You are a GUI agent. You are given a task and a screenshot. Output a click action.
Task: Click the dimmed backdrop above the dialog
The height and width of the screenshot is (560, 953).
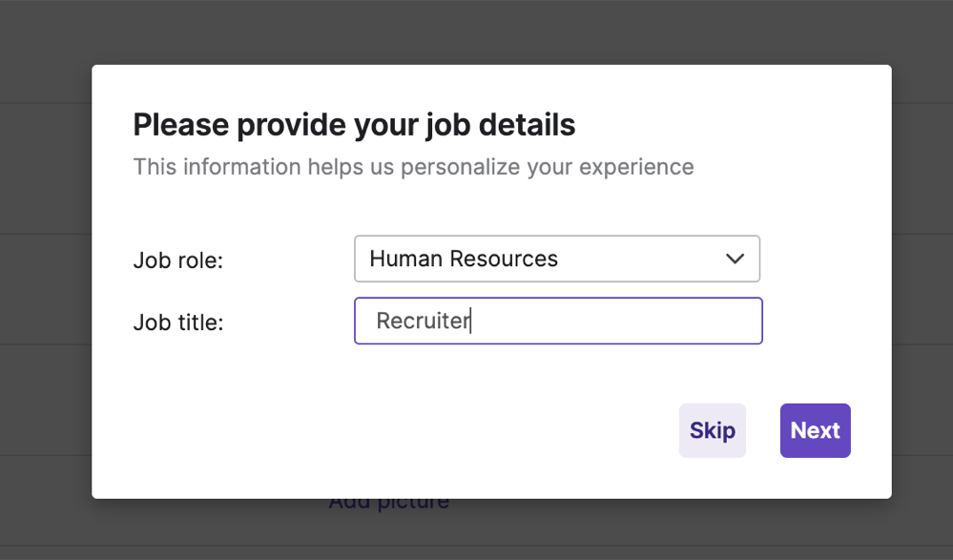tap(477, 31)
